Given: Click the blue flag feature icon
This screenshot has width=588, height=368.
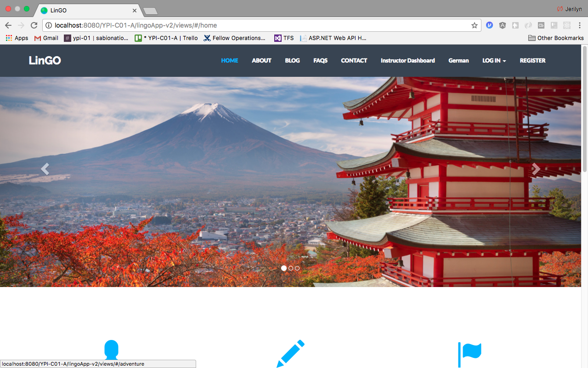Looking at the screenshot, I should click(x=469, y=354).
